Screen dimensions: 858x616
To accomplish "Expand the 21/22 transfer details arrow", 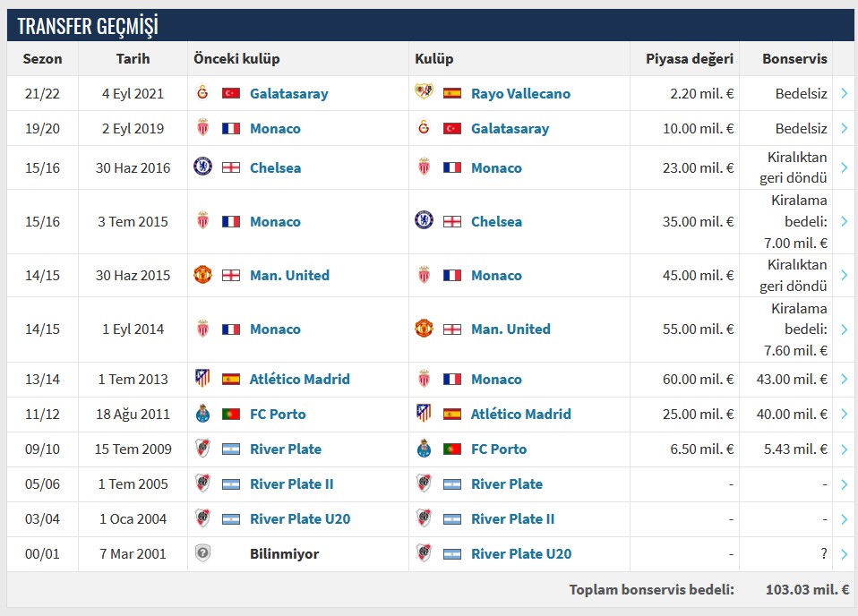I will click(844, 93).
